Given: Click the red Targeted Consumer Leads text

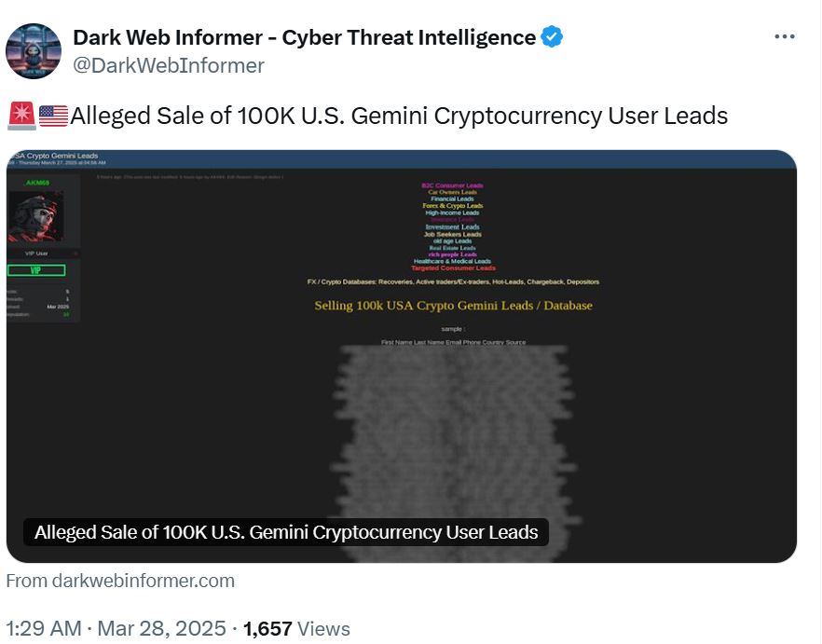Looking at the screenshot, I should 453,268.
